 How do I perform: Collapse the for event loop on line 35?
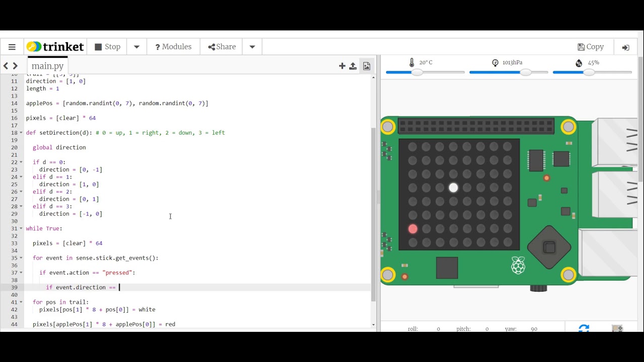21,258
